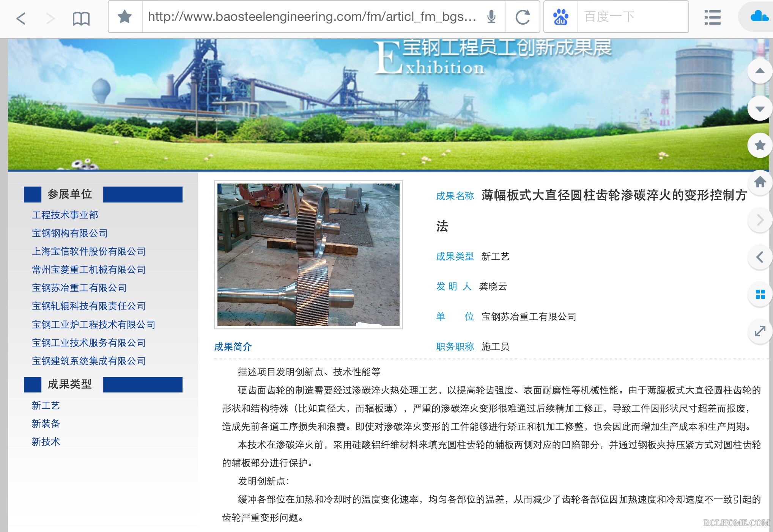Click the 描述项目发明创新点、技术性能等 line
This screenshot has width=773, height=532.
[x=309, y=372]
